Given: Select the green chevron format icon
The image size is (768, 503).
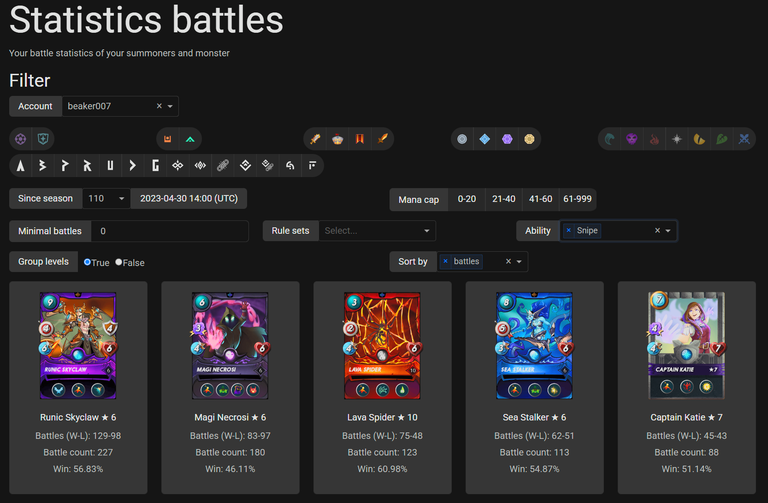Looking at the screenshot, I should [190, 139].
